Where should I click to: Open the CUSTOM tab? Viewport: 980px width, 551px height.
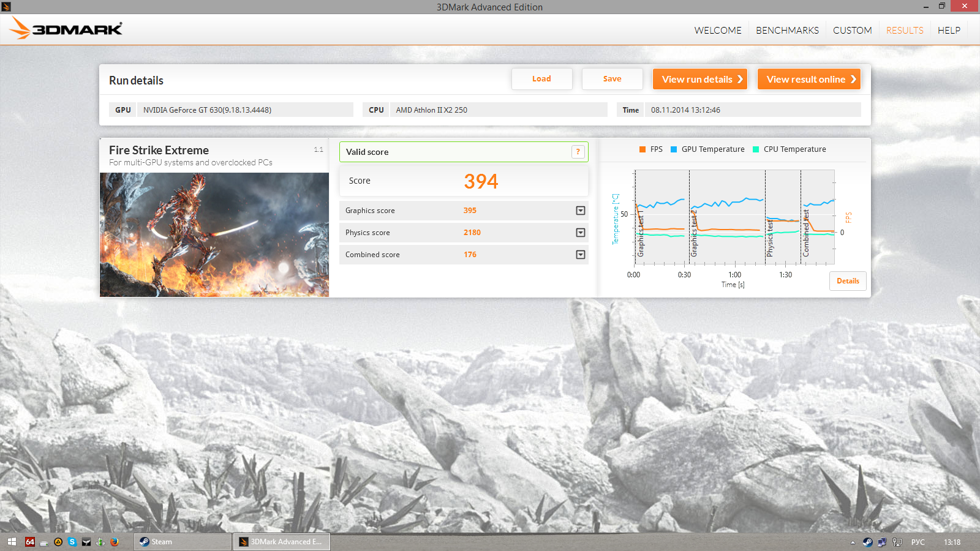click(x=852, y=30)
